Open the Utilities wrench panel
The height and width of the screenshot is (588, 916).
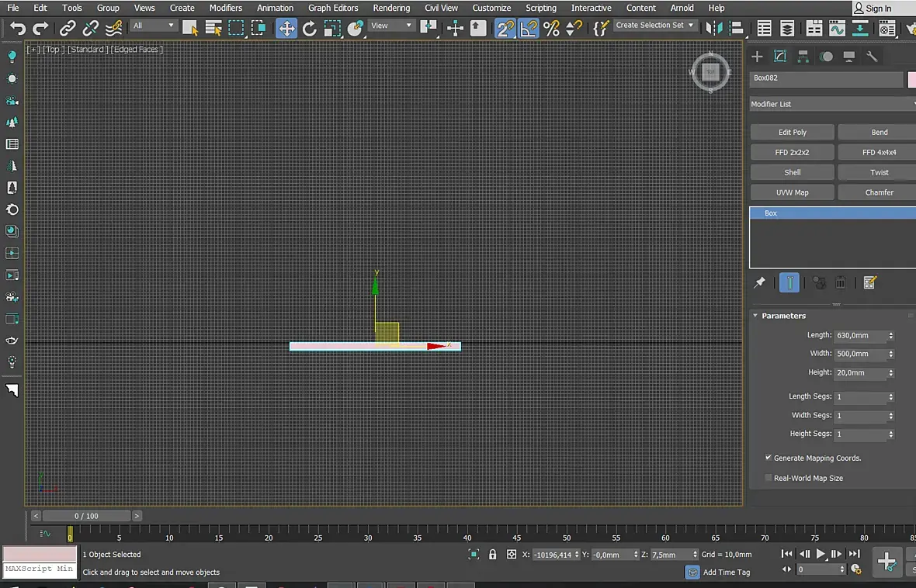point(872,57)
